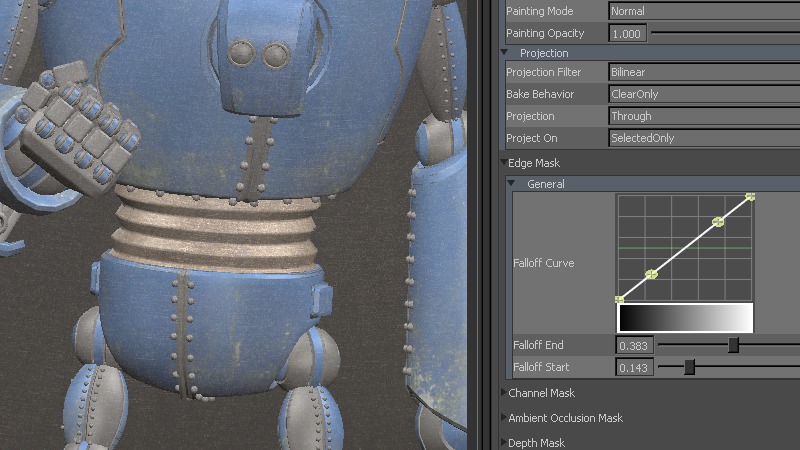The height and width of the screenshot is (450, 800).
Task: Click the Painting Mode label
Action: (x=539, y=11)
